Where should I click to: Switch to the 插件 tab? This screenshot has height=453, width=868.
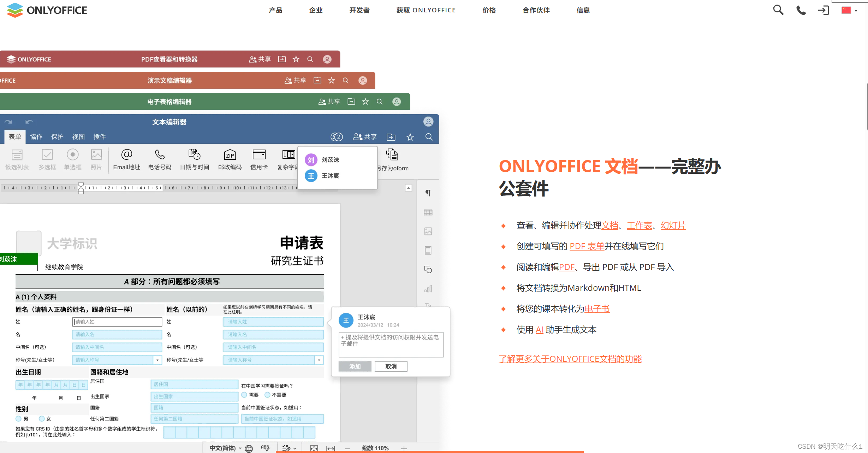point(100,137)
